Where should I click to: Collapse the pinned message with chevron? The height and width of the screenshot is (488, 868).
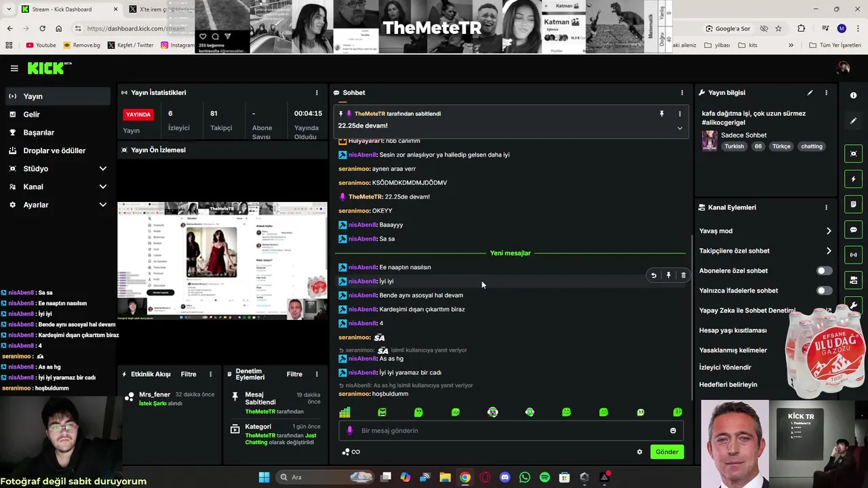(679, 128)
